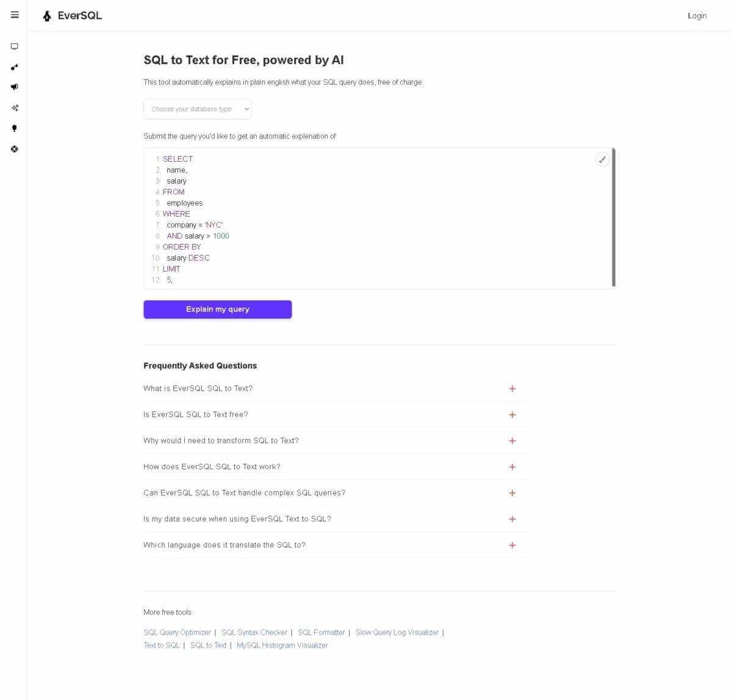Click the 'Explain my query' button
The image size is (732, 700).
(217, 309)
